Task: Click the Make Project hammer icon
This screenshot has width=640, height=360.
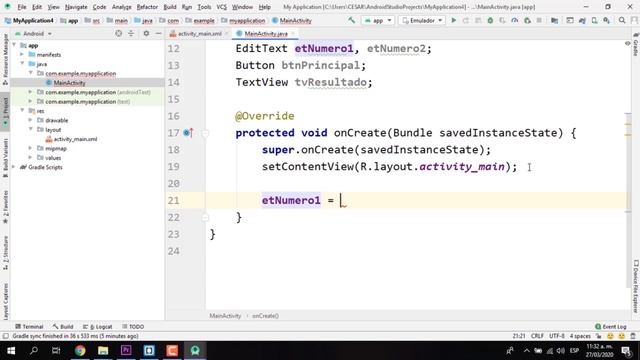Action: pos(351,20)
